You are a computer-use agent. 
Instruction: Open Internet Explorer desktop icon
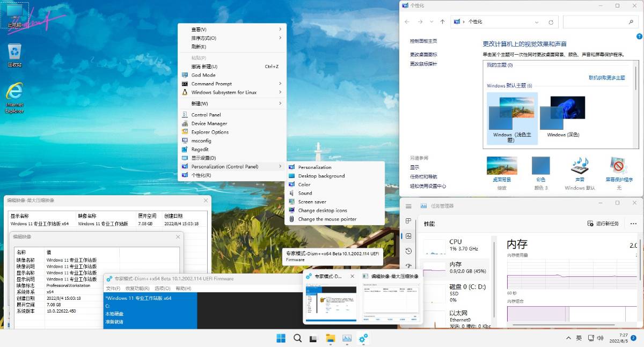click(x=14, y=97)
